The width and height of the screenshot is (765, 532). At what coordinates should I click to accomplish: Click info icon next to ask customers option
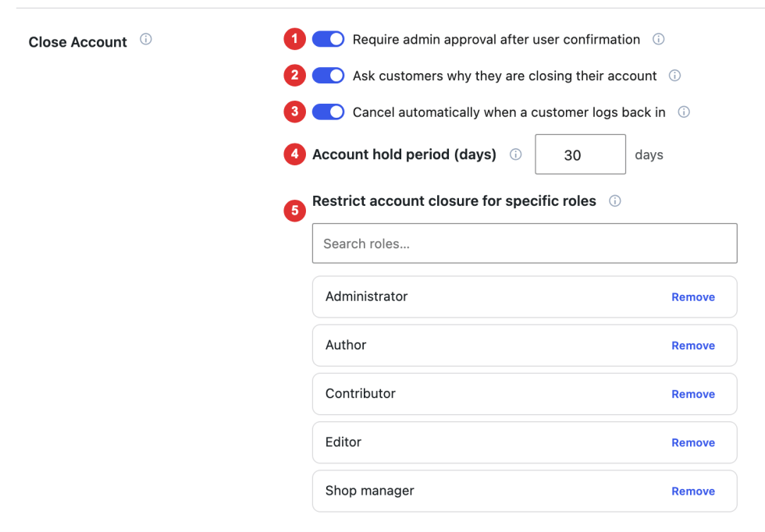[x=674, y=76]
